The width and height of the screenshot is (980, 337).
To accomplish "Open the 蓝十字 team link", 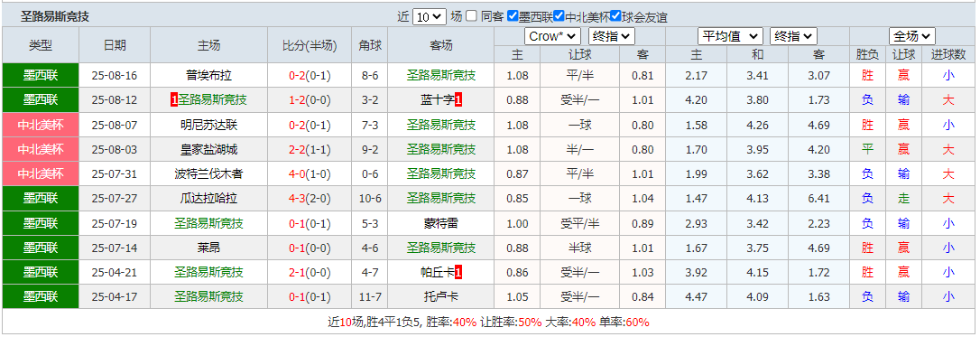I will click(x=437, y=100).
